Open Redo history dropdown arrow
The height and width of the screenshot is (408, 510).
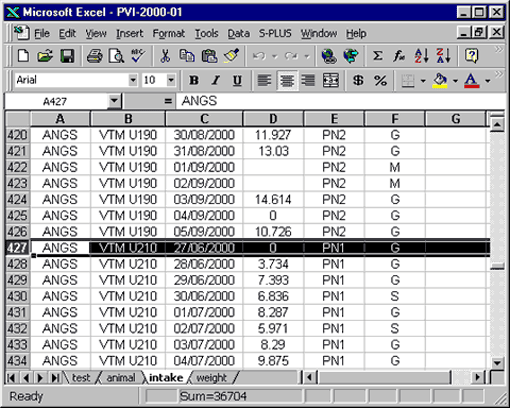307,56
